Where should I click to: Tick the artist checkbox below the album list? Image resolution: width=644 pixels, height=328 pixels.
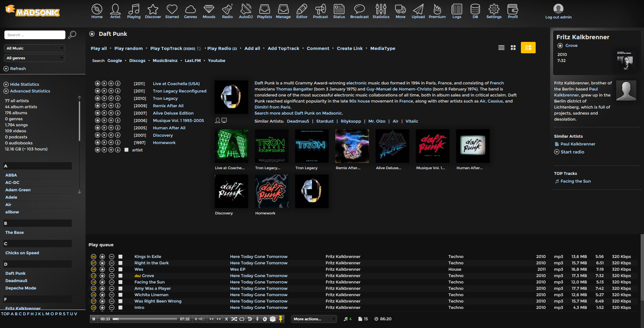point(126,150)
